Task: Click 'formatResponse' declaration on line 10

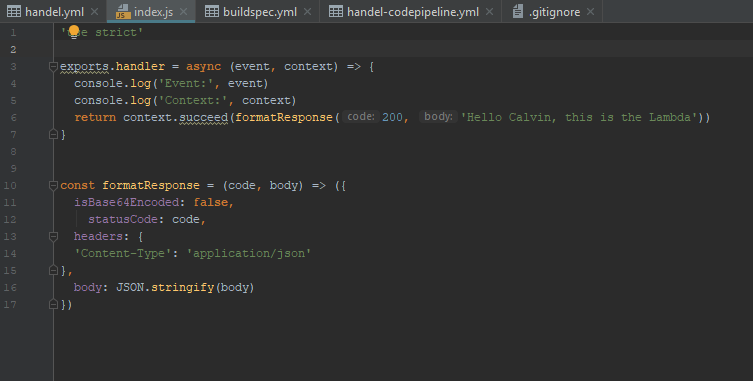Action: tap(151, 185)
